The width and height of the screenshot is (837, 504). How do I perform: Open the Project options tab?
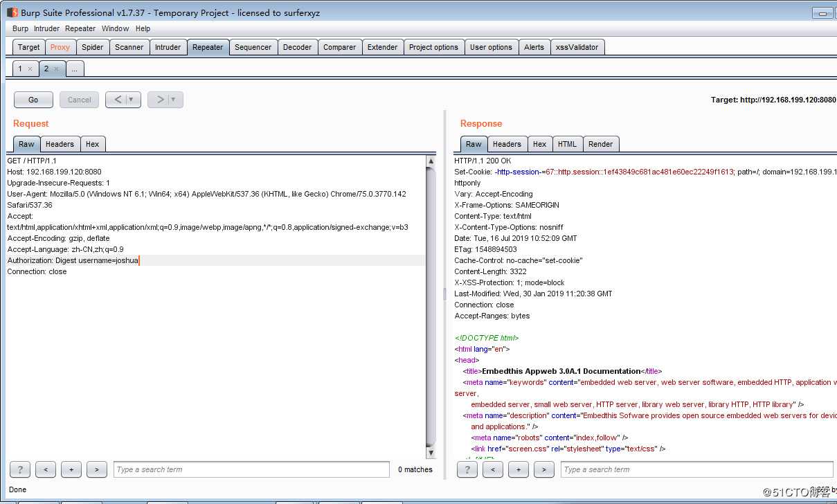point(434,47)
